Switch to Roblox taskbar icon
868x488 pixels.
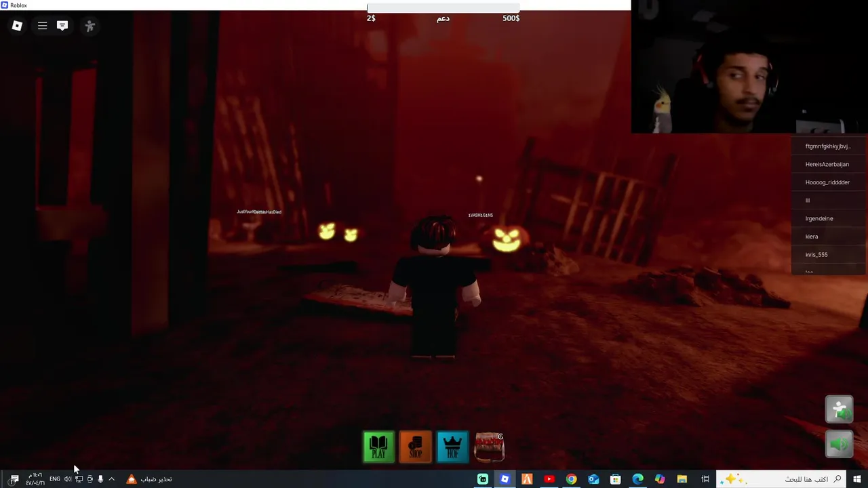[505, 479]
